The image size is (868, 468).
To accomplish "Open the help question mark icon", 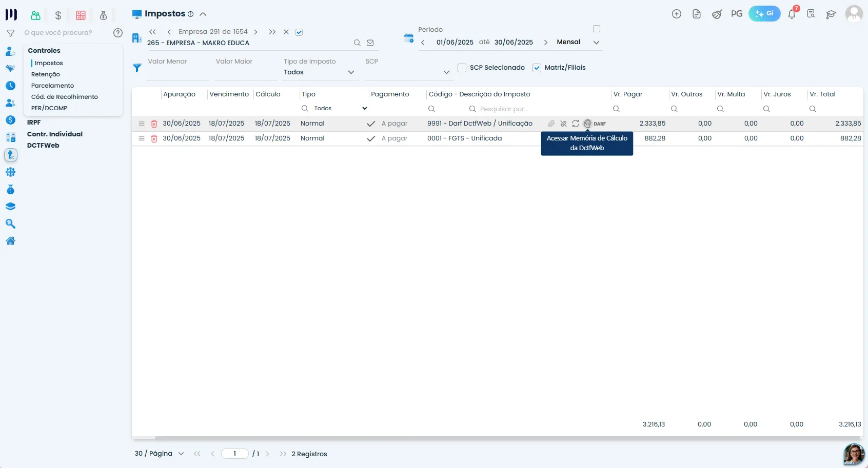I will pos(118,33).
